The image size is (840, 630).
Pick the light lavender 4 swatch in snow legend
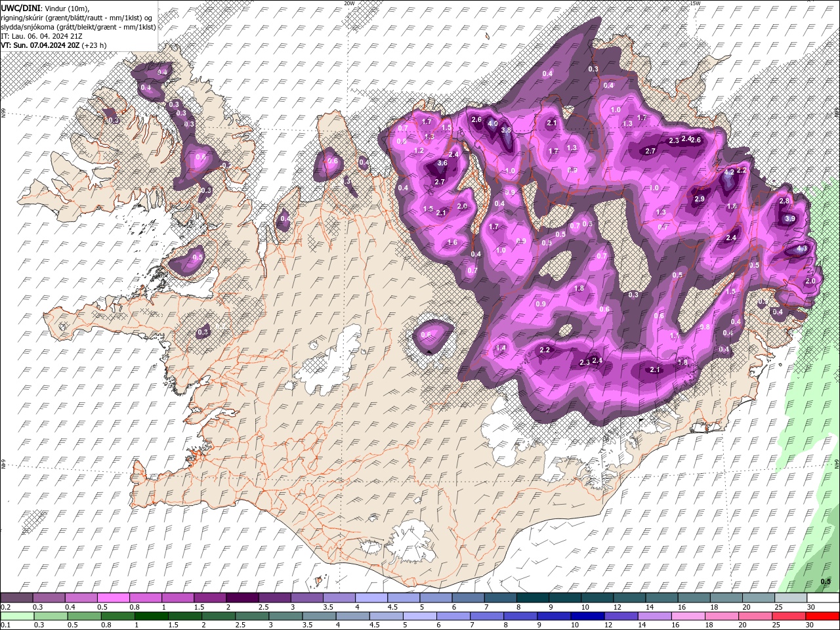click(x=370, y=598)
